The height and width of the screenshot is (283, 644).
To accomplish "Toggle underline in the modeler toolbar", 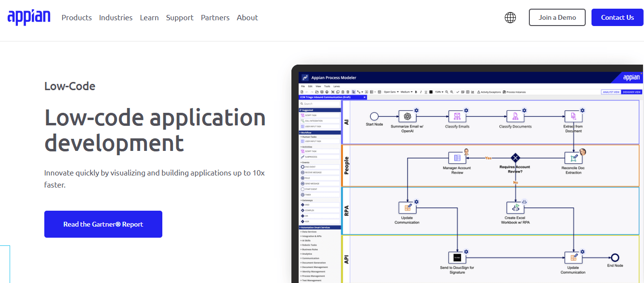I will [426, 92].
